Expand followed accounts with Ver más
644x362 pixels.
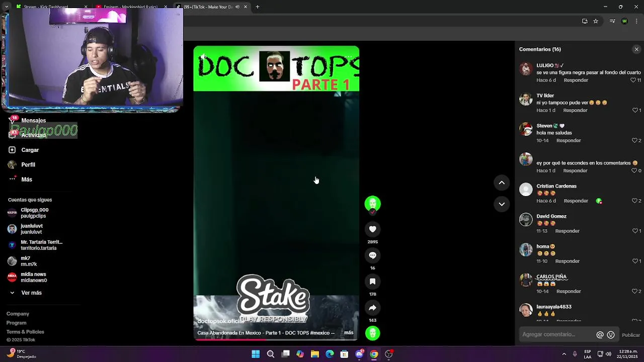(25, 293)
